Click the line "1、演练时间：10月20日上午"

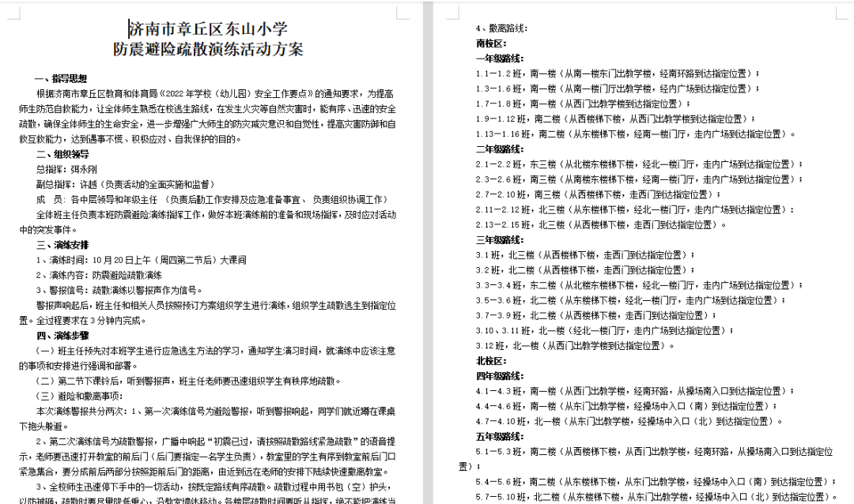click(x=141, y=260)
